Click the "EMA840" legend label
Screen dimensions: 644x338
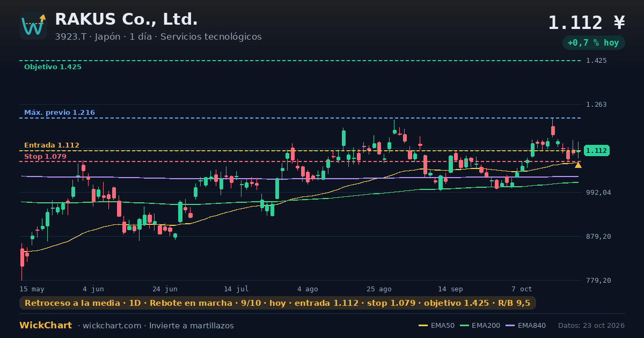[x=532, y=326]
